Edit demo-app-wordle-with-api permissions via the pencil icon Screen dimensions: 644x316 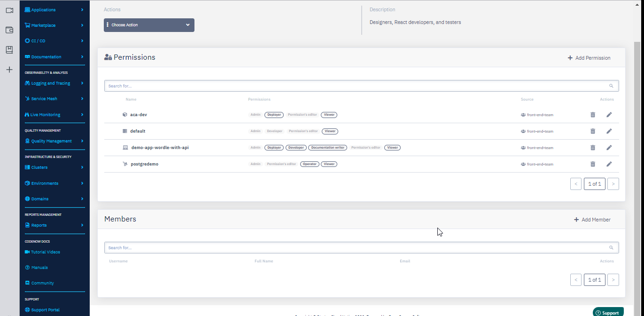coord(609,148)
